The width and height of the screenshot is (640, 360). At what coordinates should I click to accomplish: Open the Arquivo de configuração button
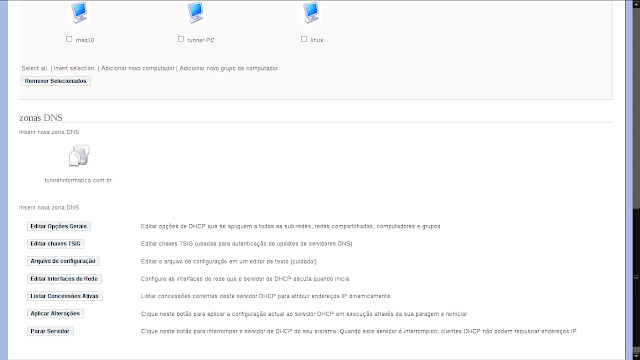(63, 261)
